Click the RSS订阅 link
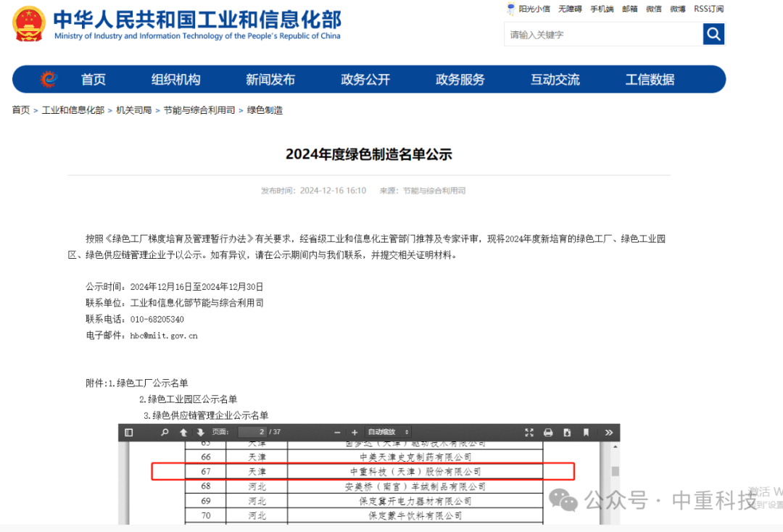The image size is (783, 532). click(708, 9)
